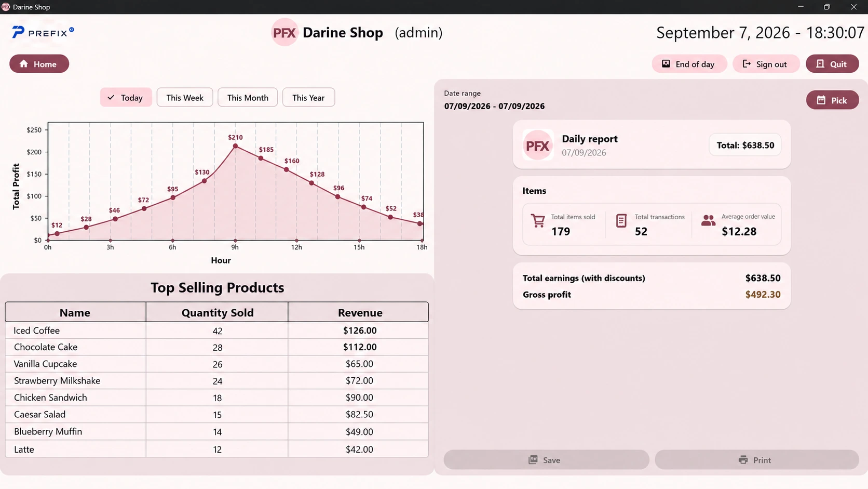
Task: Open the End of day report
Action: 689,64
